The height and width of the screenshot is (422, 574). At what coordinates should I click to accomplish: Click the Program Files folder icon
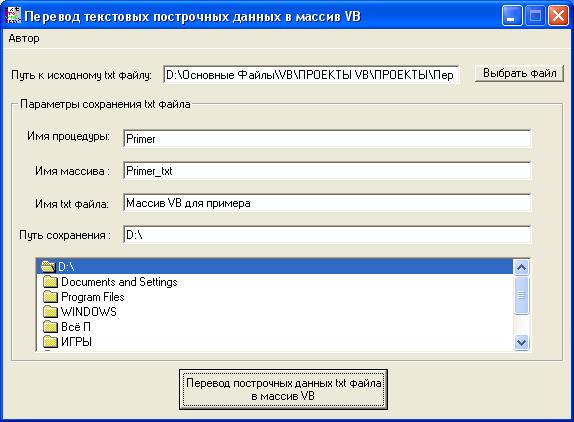pos(51,297)
